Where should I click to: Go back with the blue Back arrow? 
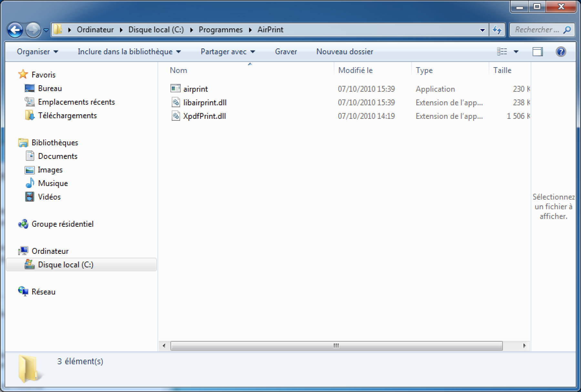point(15,30)
